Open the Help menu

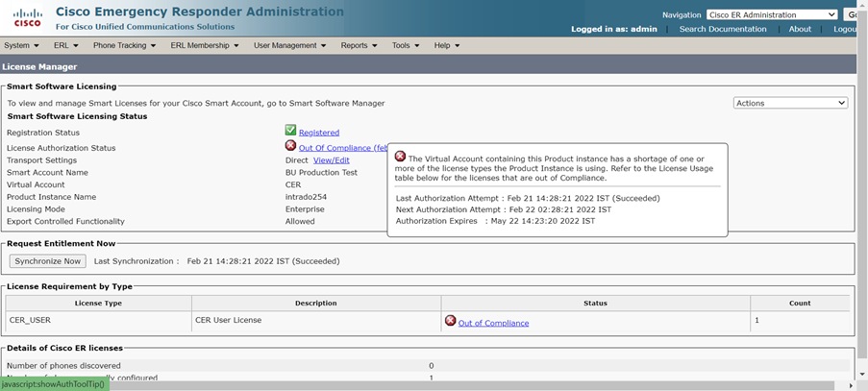[x=447, y=45]
